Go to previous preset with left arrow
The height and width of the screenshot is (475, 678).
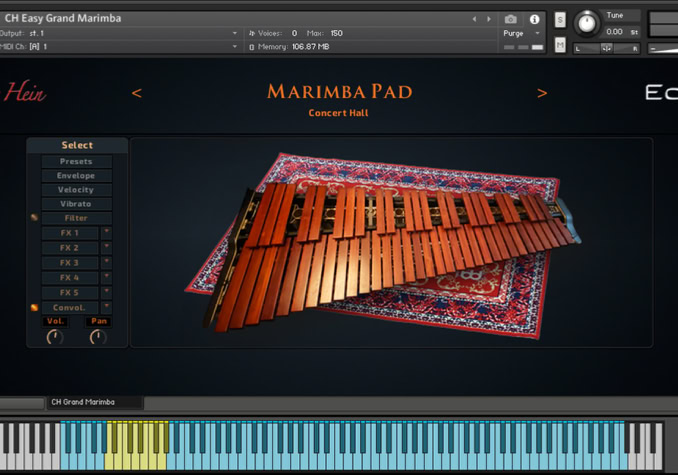point(137,93)
